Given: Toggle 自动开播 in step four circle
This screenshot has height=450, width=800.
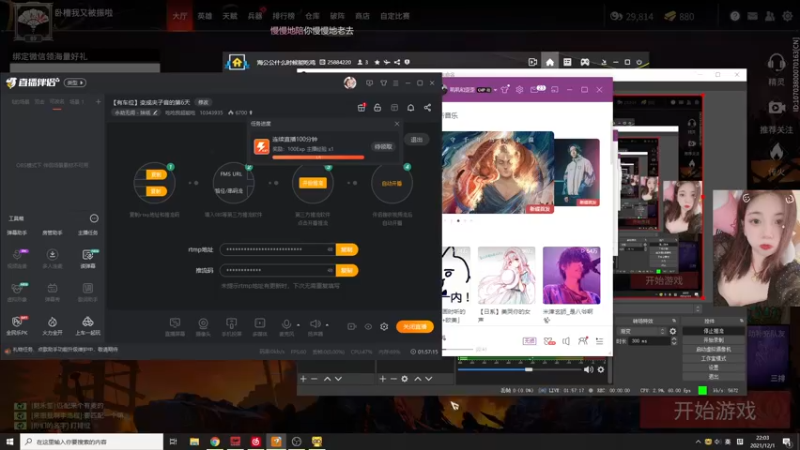Looking at the screenshot, I should pyautogui.click(x=392, y=183).
